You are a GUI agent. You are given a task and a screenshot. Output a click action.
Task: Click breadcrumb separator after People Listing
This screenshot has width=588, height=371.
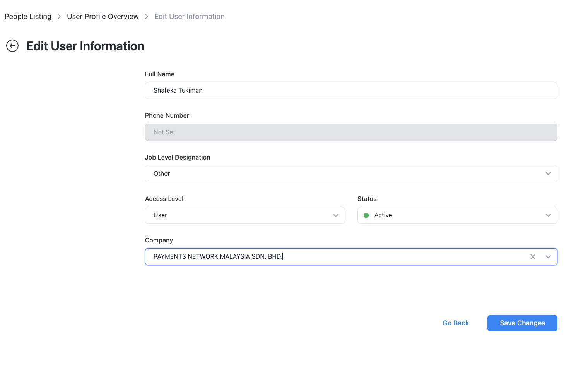(x=59, y=17)
